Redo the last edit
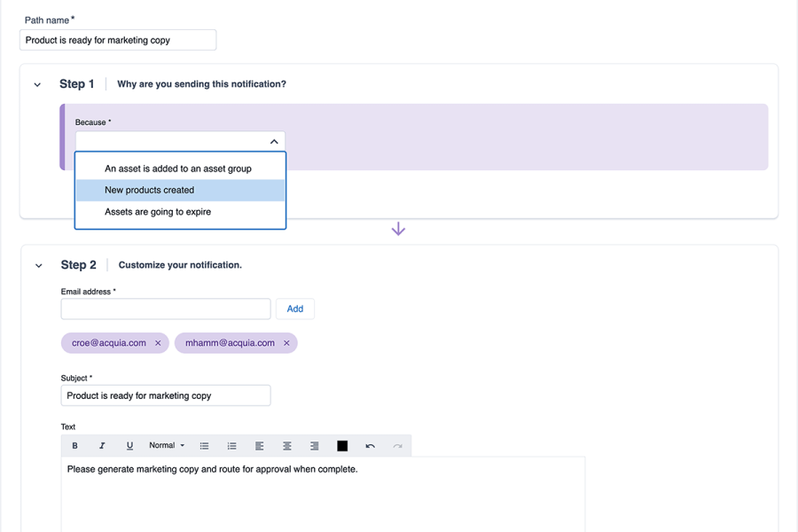798x532 pixels. (x=397, y=446)
